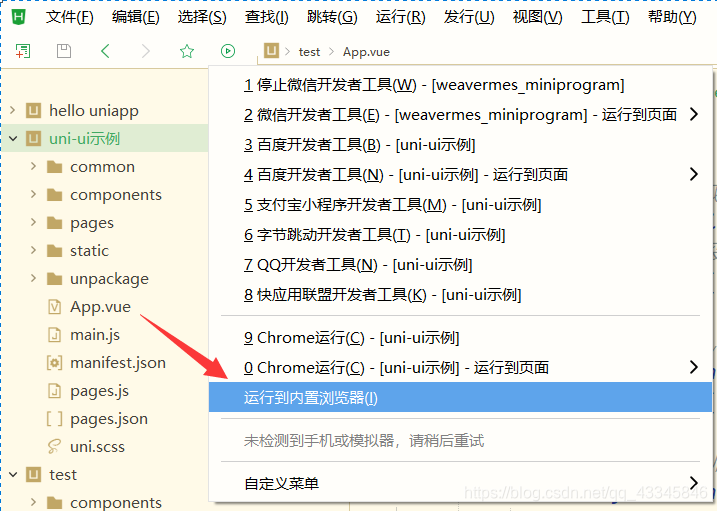Click the main.js file icon

point(54,335)
